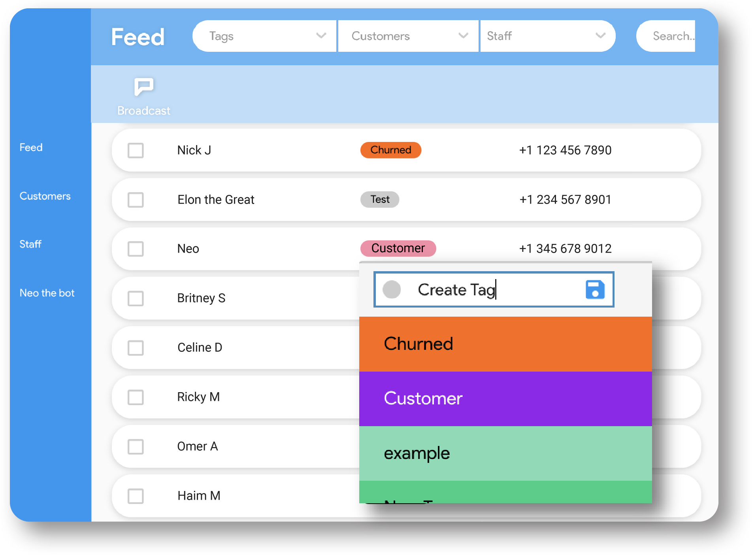Check the box beside Neo
The height and width of the screenshot is (557, 756).
click(136, 249)
